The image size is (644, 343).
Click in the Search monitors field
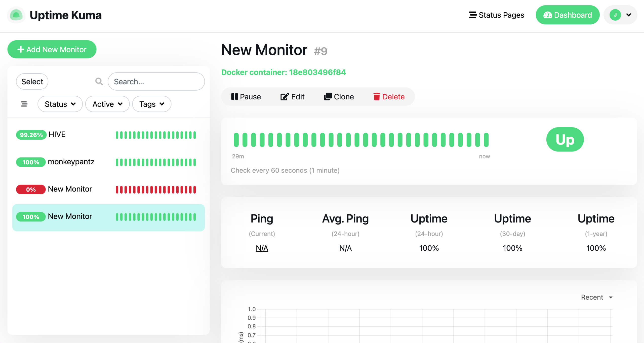(156, 82)
